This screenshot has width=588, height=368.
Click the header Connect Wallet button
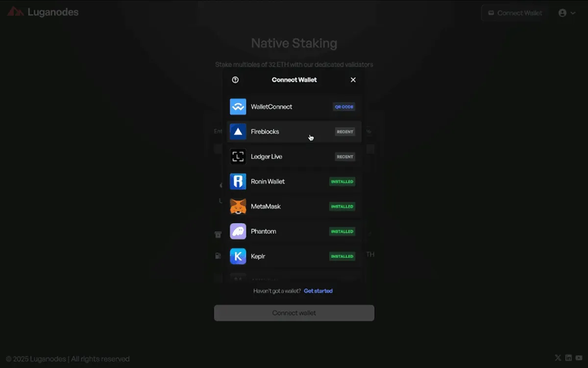[x=515, y=13]
